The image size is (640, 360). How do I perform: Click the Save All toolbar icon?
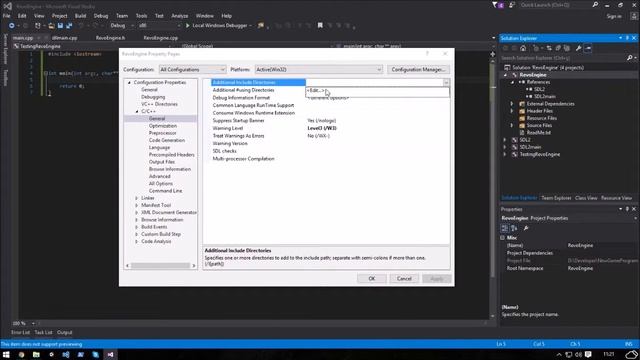click(x=69, y=26)
